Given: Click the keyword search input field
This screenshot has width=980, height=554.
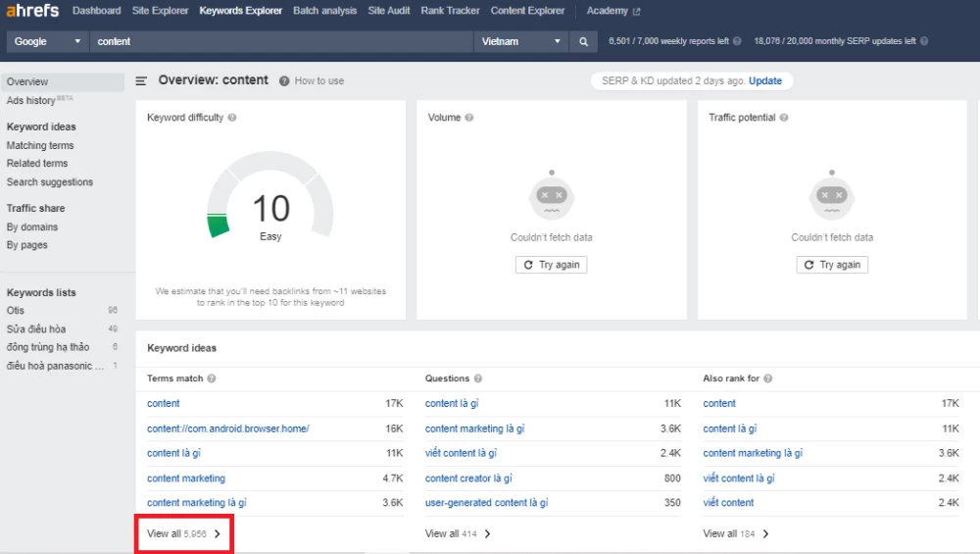Looking at the screenshot, I should [x=281, y=41].
